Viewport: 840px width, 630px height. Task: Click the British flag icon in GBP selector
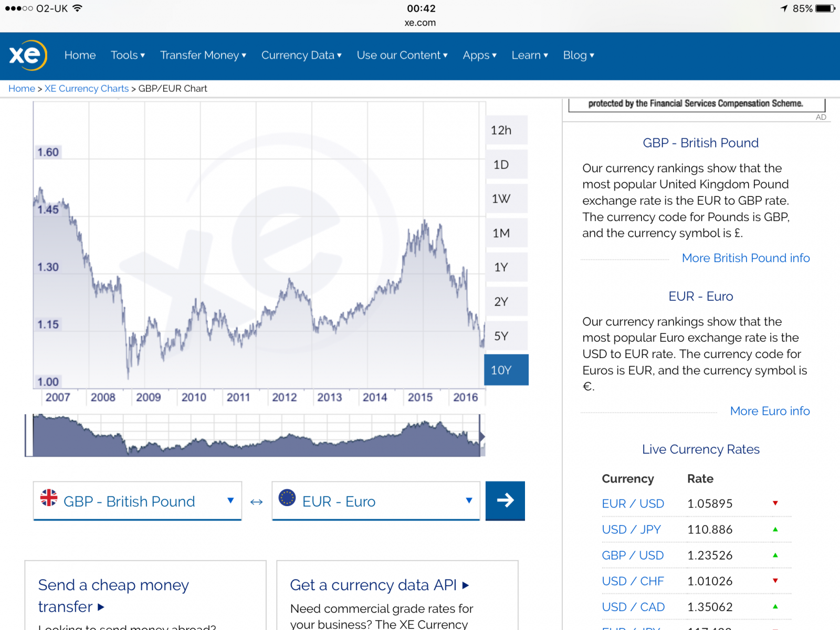point(49,497)
